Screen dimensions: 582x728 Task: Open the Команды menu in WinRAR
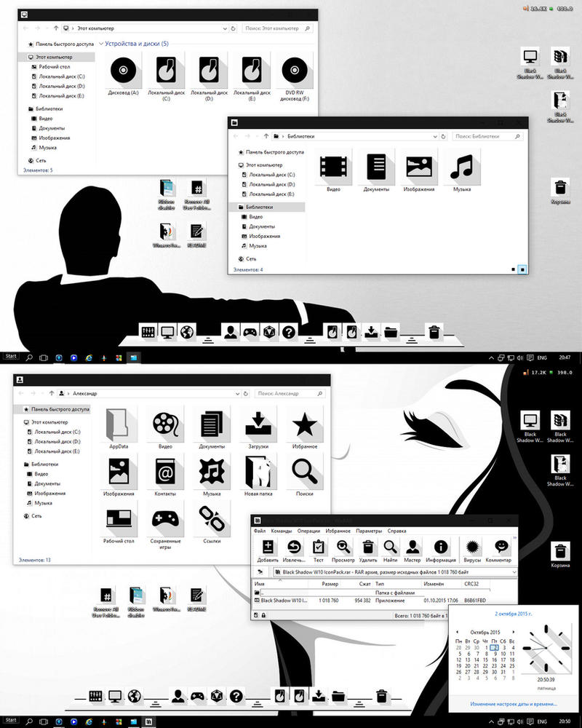281,531
